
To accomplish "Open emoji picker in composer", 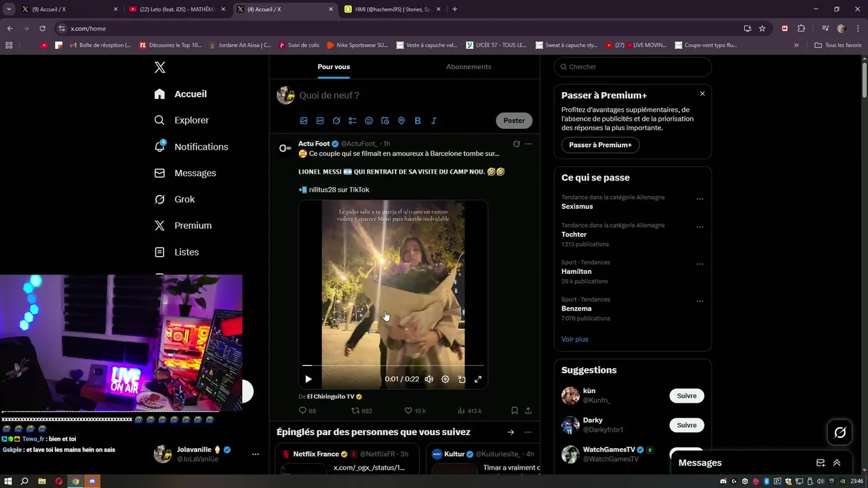I will tap(369, 121).
